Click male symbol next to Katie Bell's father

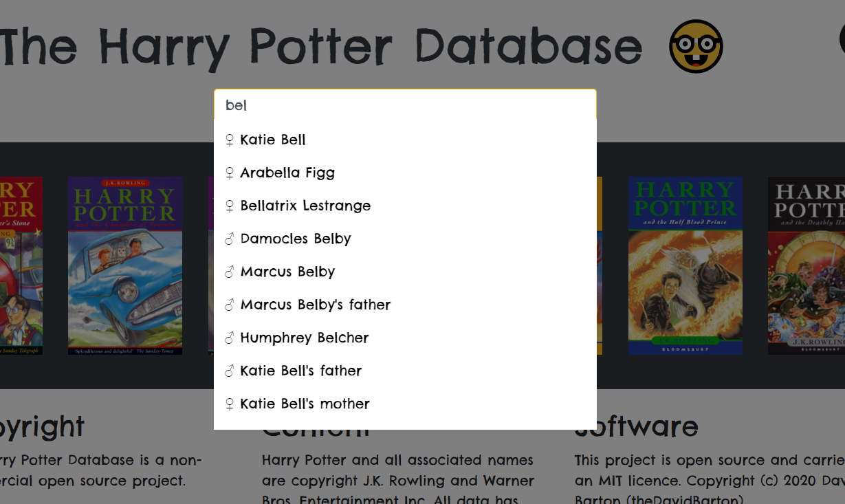pos(230,371)
